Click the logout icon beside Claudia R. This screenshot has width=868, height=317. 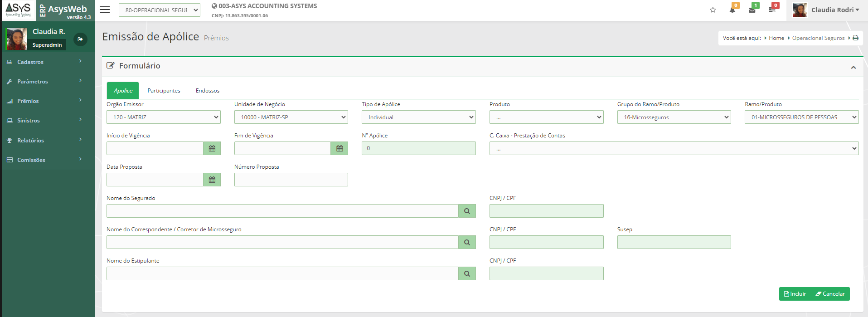(80, 39)
